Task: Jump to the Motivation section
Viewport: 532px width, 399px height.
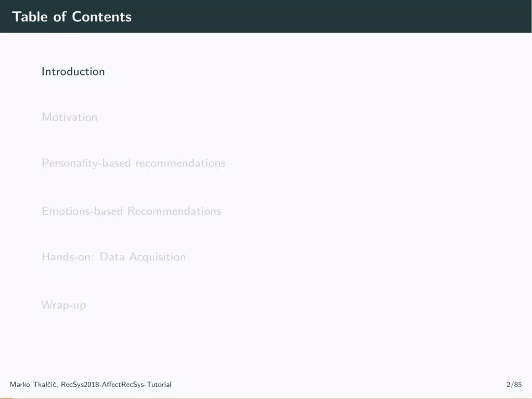Action: (x=69, y=117)
